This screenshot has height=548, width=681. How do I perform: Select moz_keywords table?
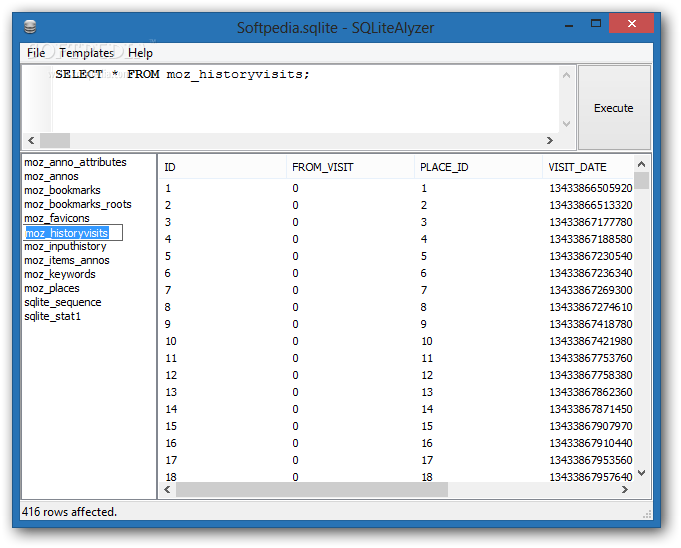[60, 274]
